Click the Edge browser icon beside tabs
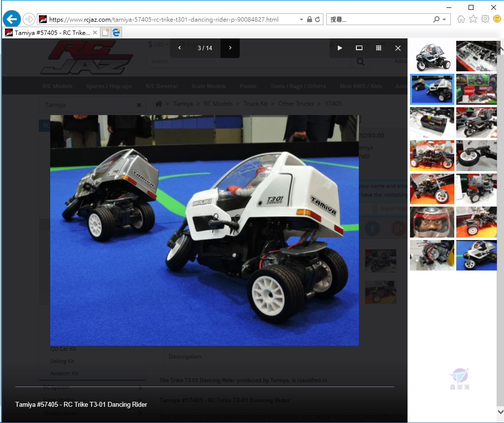The image size is (504, 423). (x=116, y=32)
